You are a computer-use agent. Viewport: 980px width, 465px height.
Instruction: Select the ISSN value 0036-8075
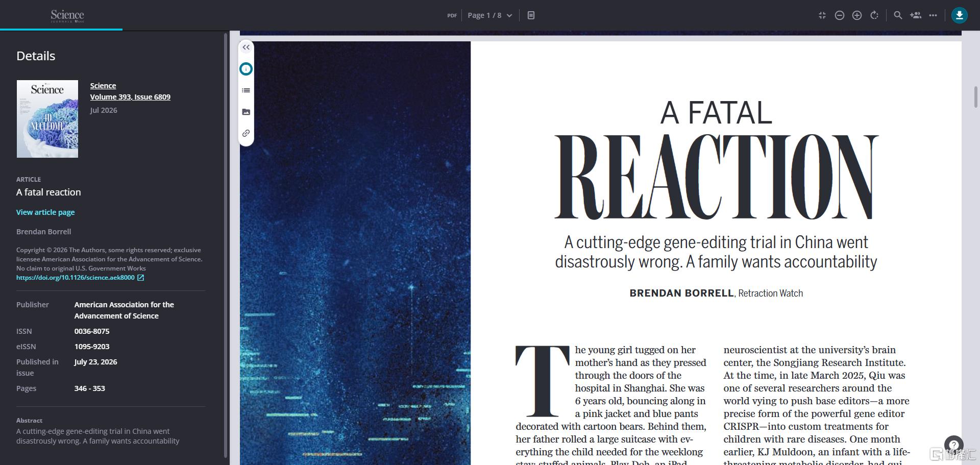[x=92, y=331]
